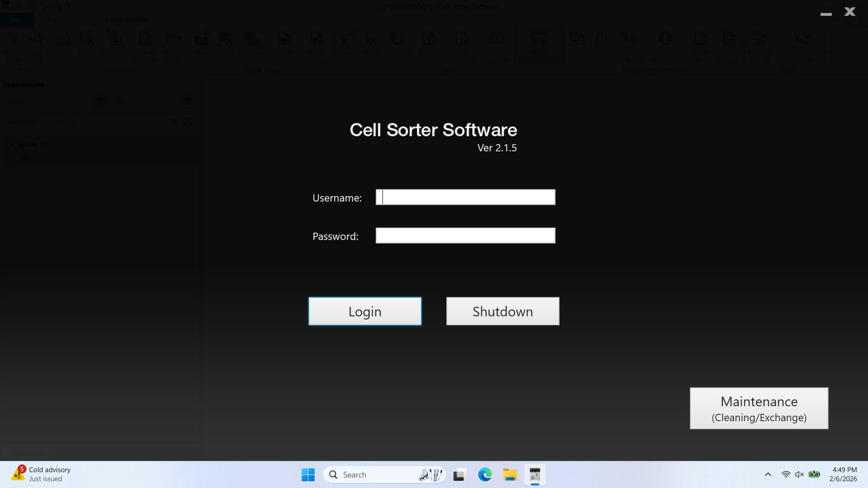Open Task View from taskbar

point(459,474)
